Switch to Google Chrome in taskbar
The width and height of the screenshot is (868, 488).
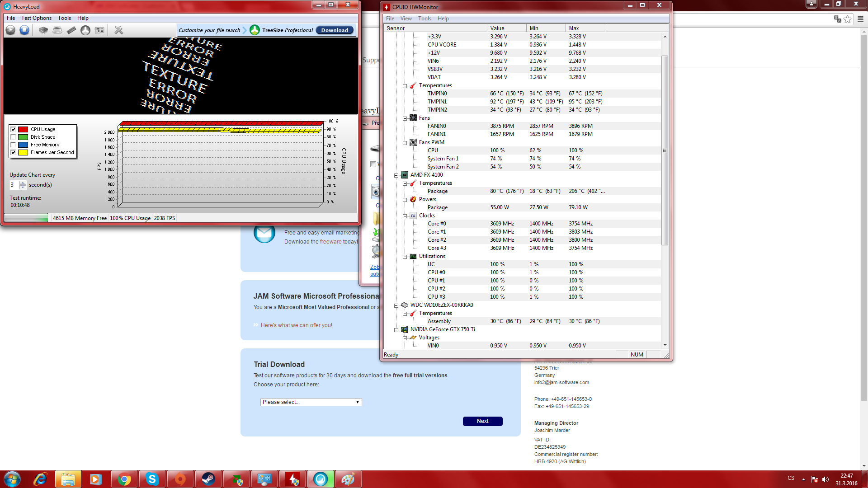click(124, 479)
